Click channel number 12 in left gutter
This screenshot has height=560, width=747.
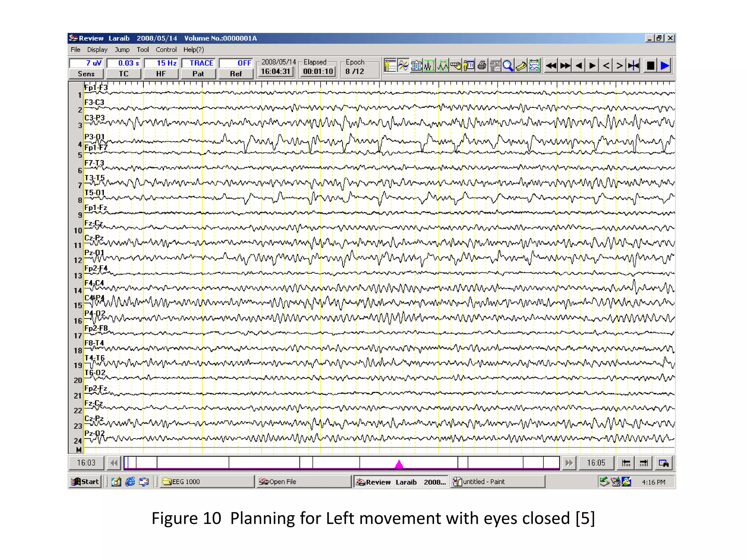78,260
